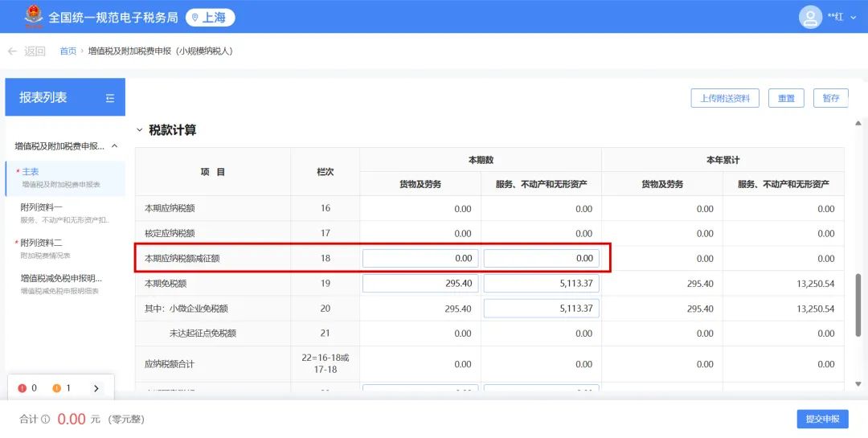The width and height of the screenshot is (868, 438).
Task: Click the 本期数 column header
Action: point(481,159)
